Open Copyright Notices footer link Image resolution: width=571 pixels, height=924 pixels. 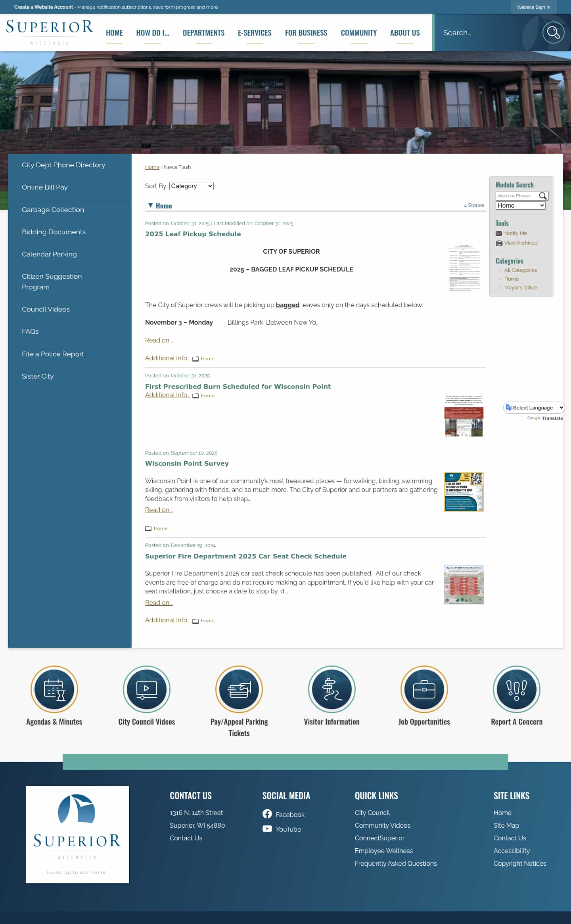pyautogui.click(x=520, y=863)
